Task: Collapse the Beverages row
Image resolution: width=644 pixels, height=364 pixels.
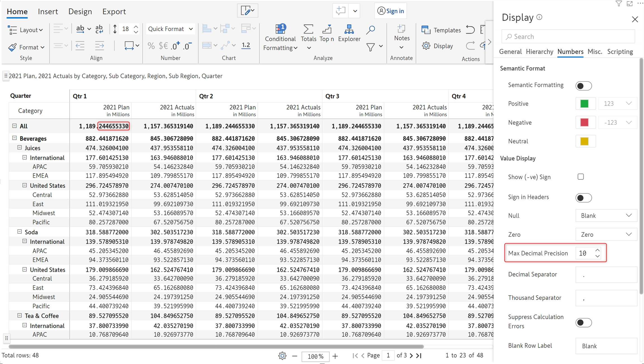Action: (x=15, y=138)
